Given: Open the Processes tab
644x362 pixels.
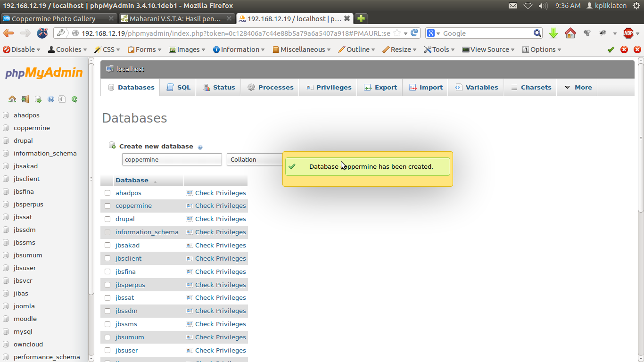Looking at the screenshot, I should tap(270, 87).
